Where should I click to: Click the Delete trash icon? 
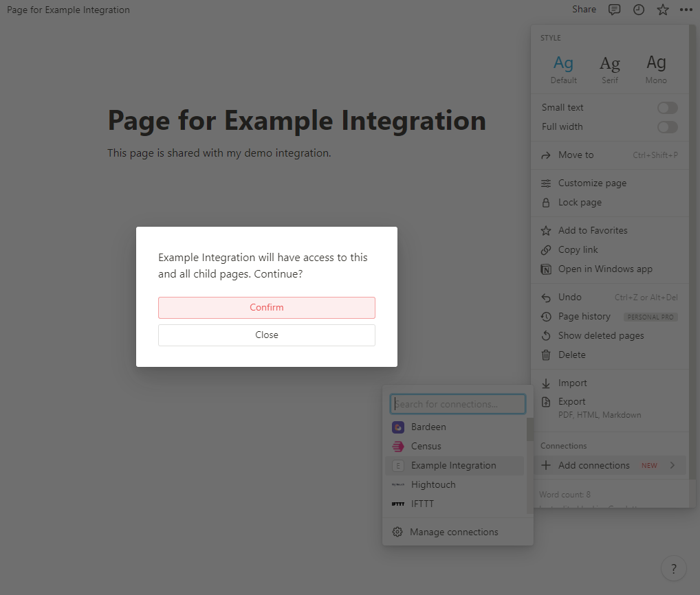[545, 355]
